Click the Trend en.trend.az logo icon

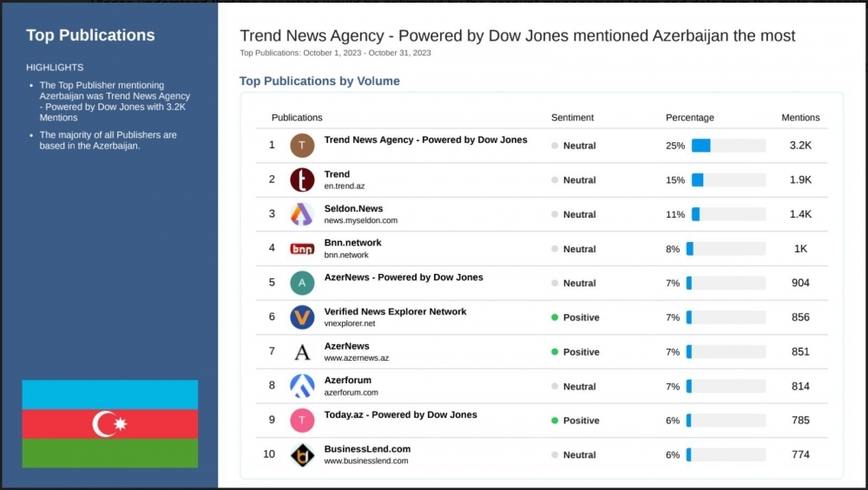(x=302, y=180)
